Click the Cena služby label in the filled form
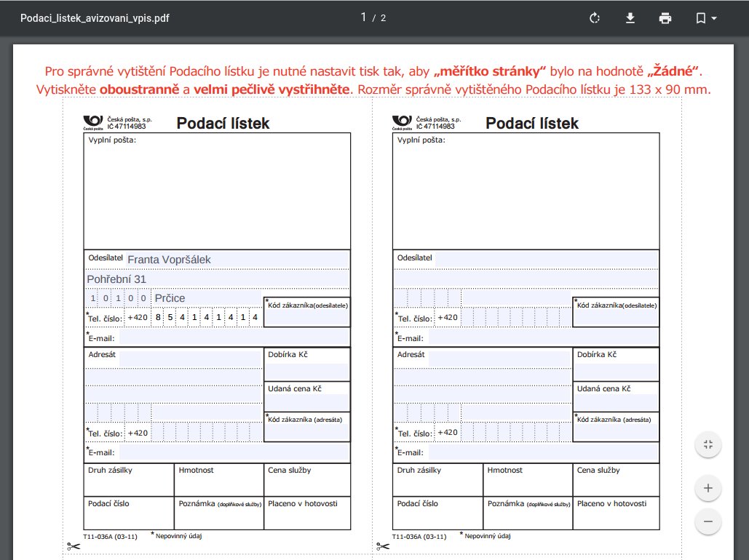Screen dimensions: 749x560 point(290,471)
